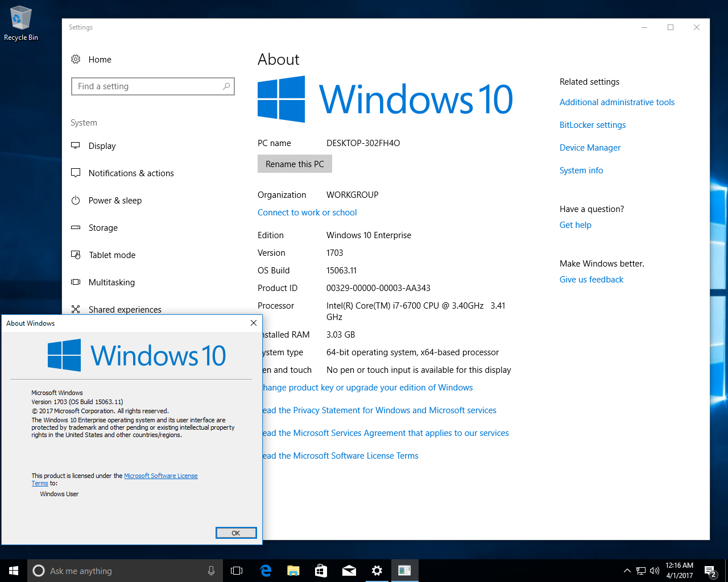Open Connect to work or school link
The image size is (728, 582).
307,213
